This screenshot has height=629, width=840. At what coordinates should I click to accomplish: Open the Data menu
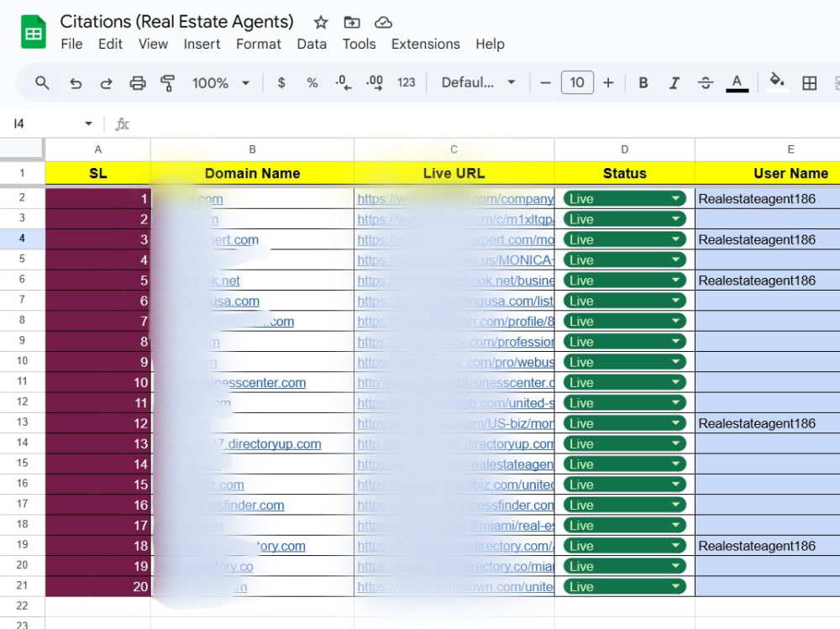[x=312, y=44]
